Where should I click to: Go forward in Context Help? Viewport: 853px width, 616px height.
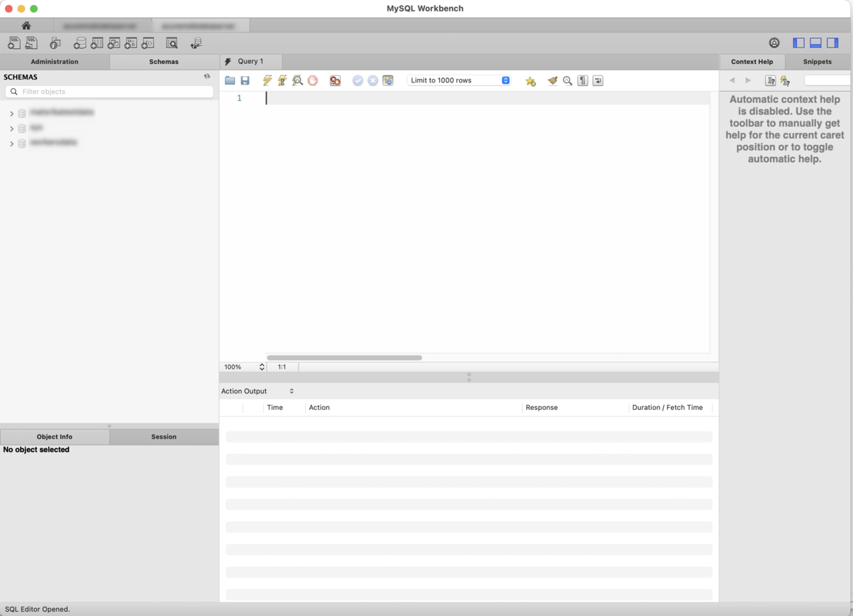tap(748, 80)
